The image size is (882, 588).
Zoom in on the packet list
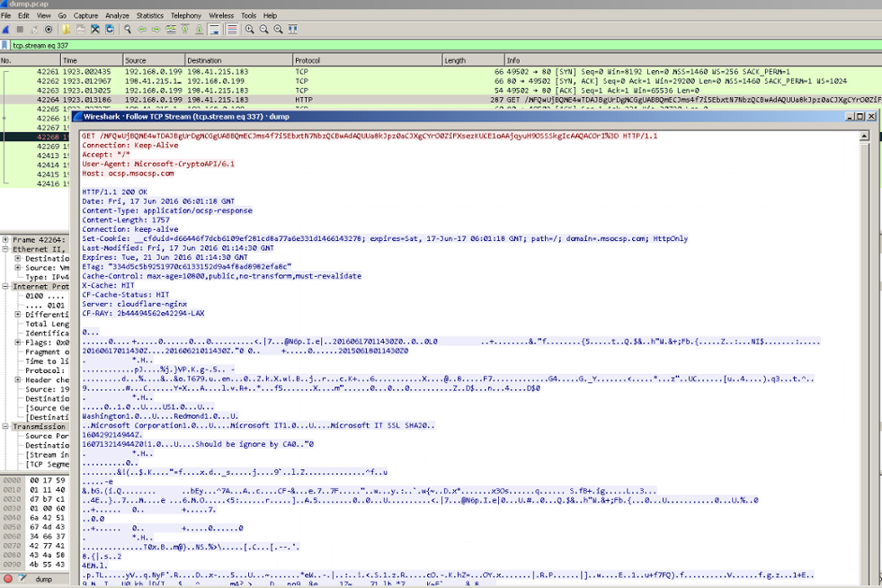pos(250,28)
